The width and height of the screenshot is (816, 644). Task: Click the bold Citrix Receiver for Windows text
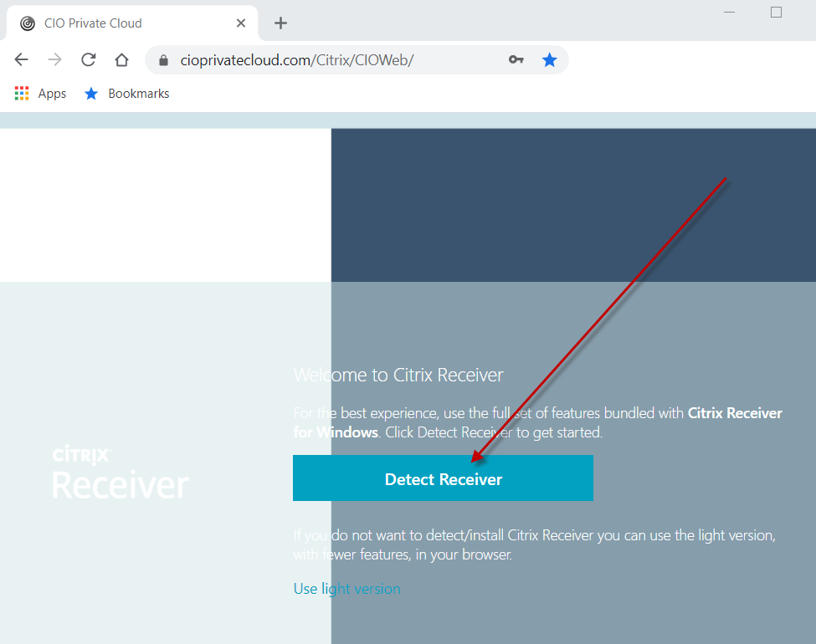click(x=537, y=423)
